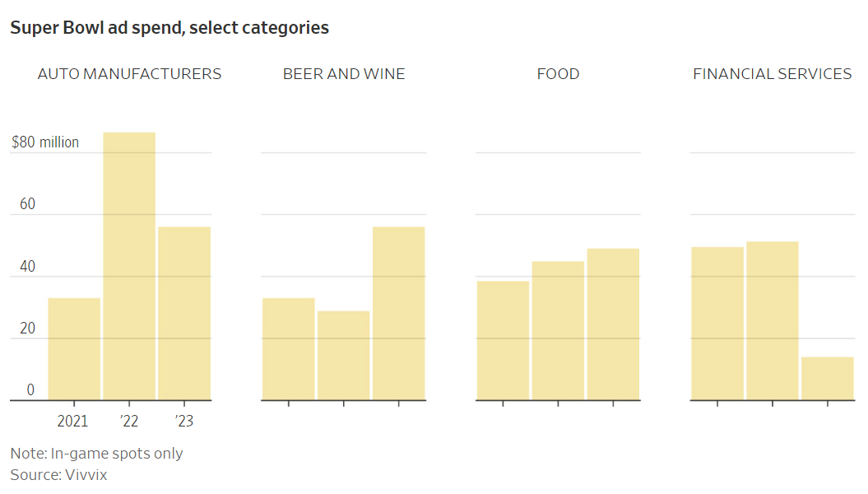868x494 pixels.
Task: Click the 2022 Beer and Wine bar
Action: click(x=344, y=356)
